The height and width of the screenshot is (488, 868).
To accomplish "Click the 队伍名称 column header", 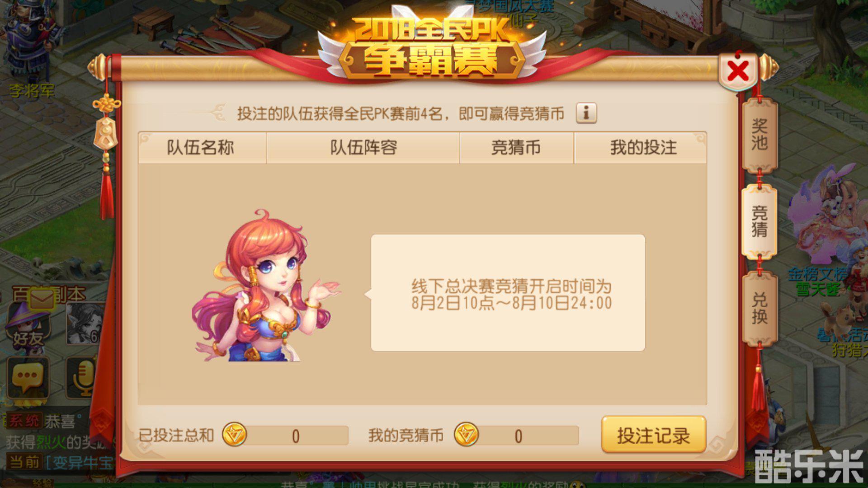I will click(202, 148).
